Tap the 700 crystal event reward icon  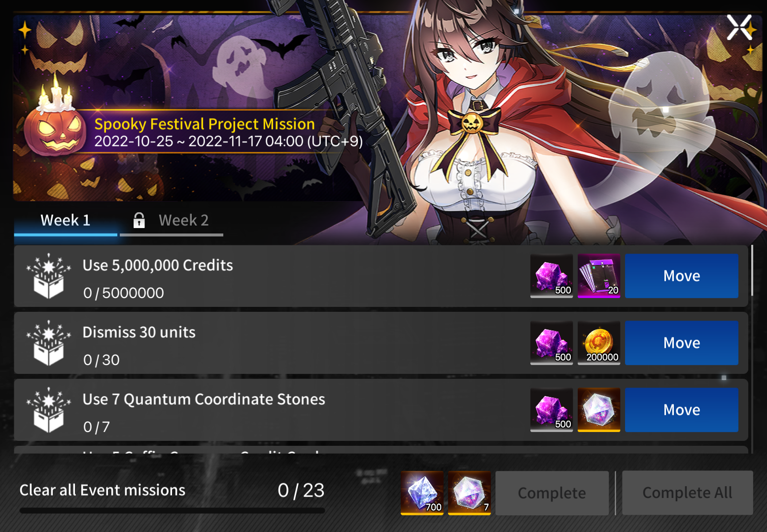(422, 493)
